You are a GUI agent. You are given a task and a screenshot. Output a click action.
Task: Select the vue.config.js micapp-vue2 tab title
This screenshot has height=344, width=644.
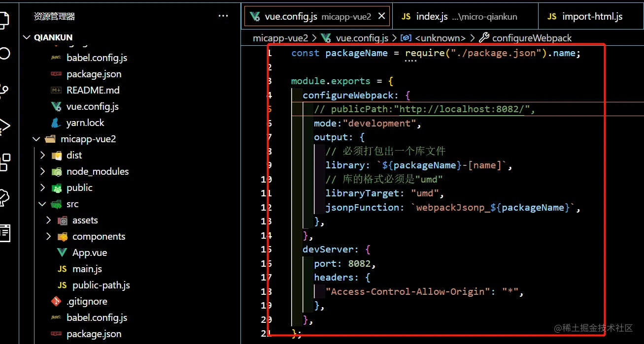point(318,16)
